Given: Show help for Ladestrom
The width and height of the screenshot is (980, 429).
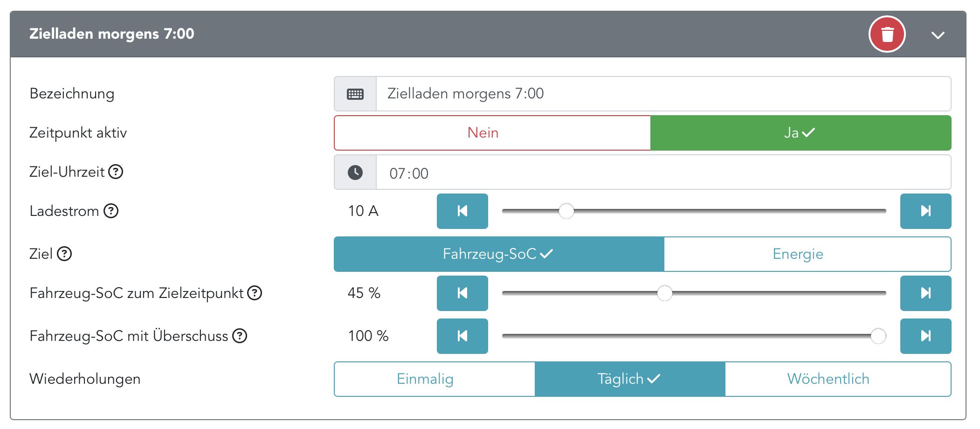Looking at the screenshot, I should (111, 211).
